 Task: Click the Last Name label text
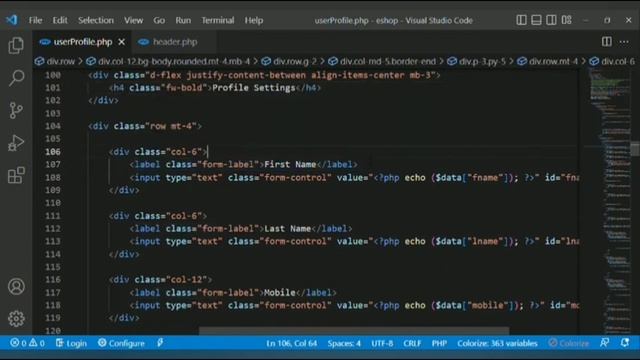point(287,228)
